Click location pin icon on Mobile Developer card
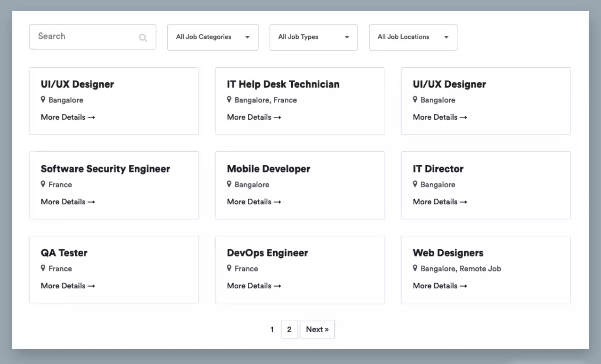Screen dimensions: 601x364 (229, 184)
